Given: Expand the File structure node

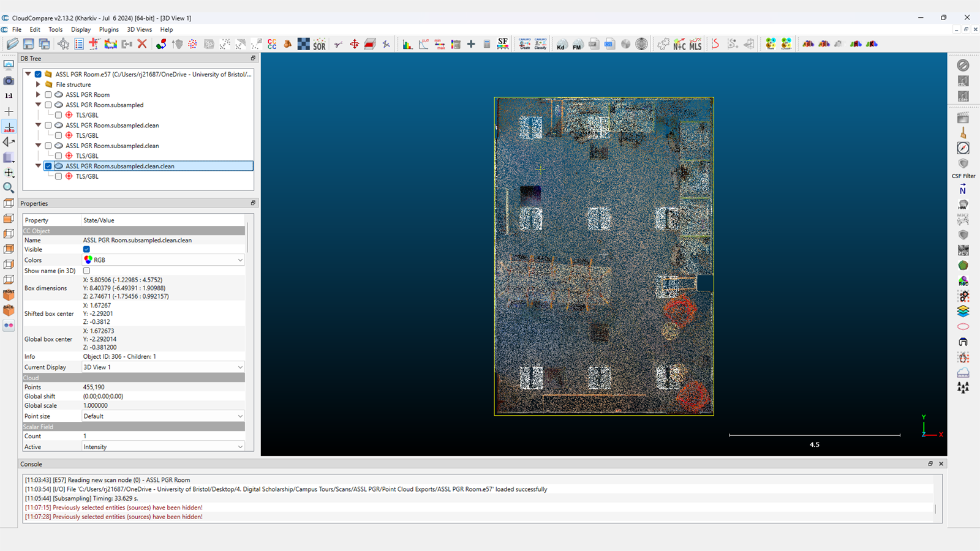Looking at the screenshot, I should point(38,84).
